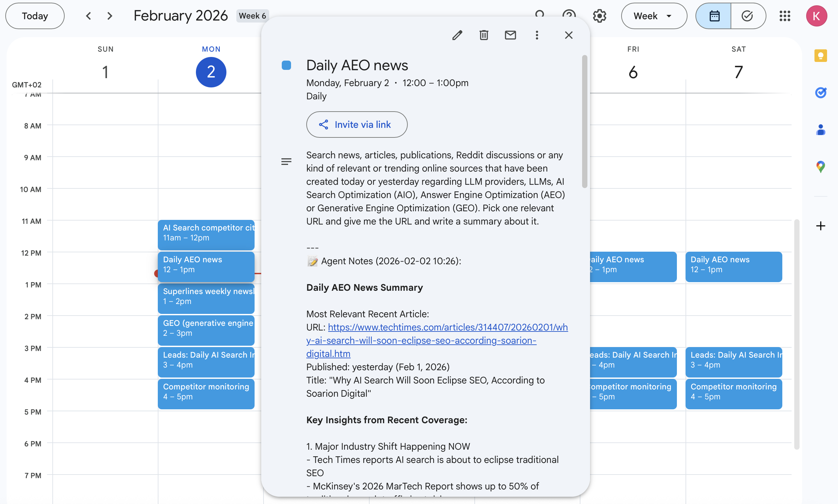Click the event color square

(286, 65)
